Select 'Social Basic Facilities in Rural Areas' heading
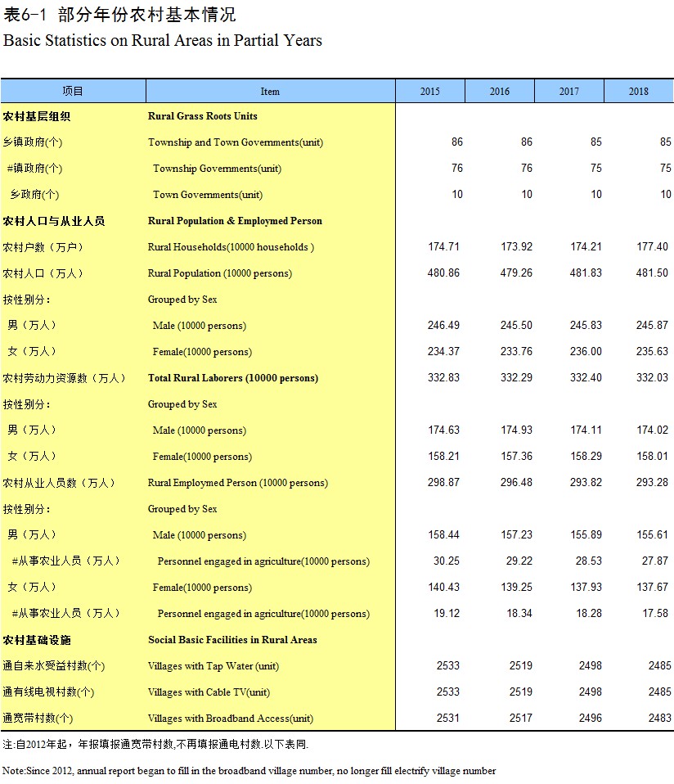This screenshot has width=674, height=784. coord(232,640)
